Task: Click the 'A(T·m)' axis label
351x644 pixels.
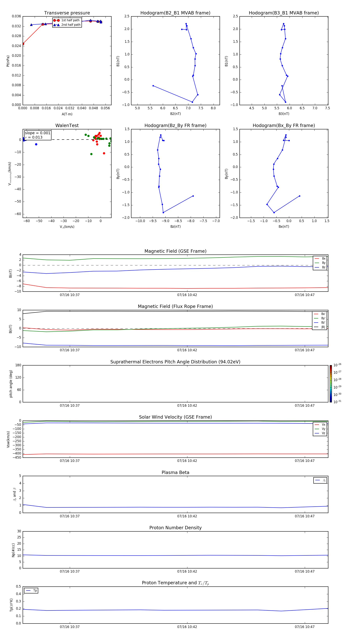Action: pyautogui.click(x=67, y=114)
